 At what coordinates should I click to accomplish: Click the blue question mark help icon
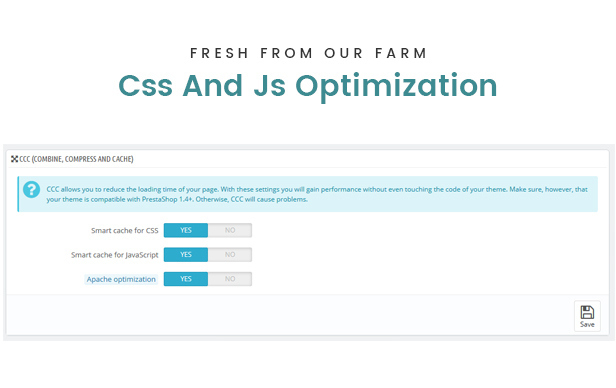pyautogui.click(x=31, y=190)
